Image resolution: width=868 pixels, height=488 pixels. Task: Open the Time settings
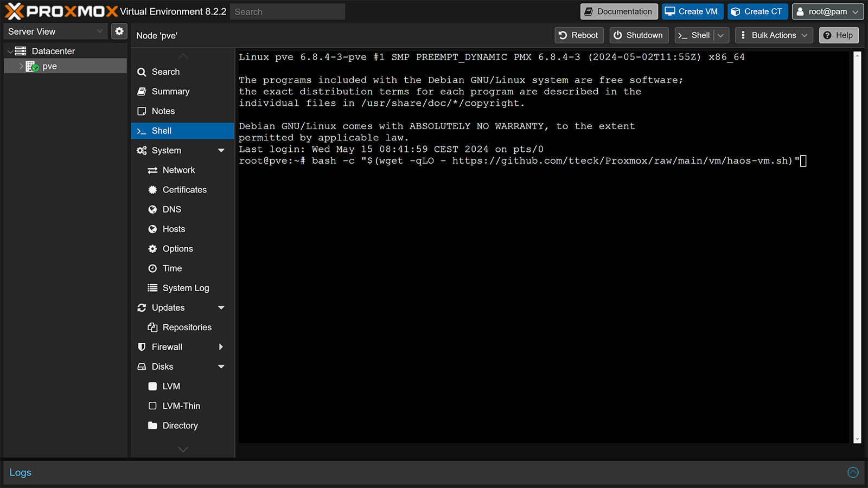[171, 268]
